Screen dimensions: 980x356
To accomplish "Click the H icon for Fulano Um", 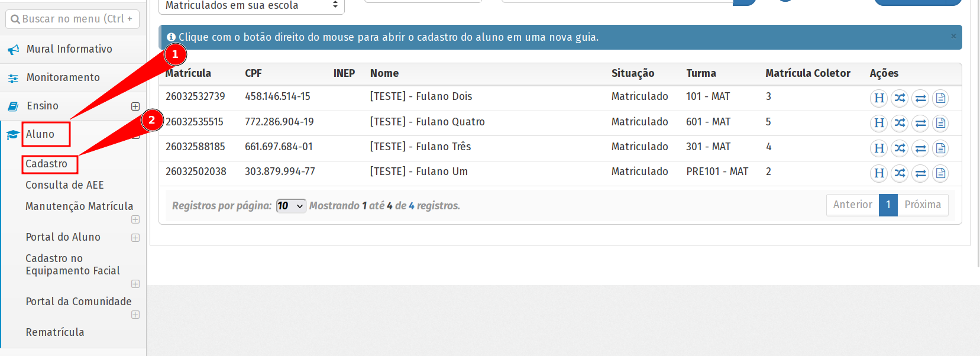I will (x=879, y=173).
